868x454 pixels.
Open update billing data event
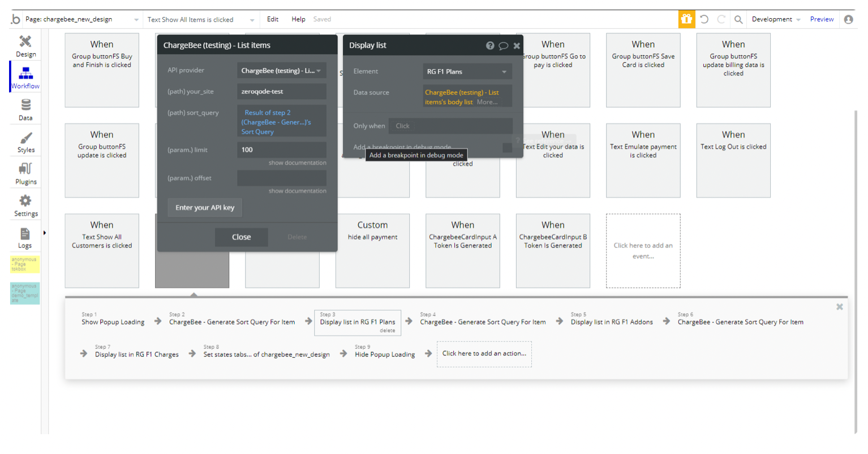733,70
